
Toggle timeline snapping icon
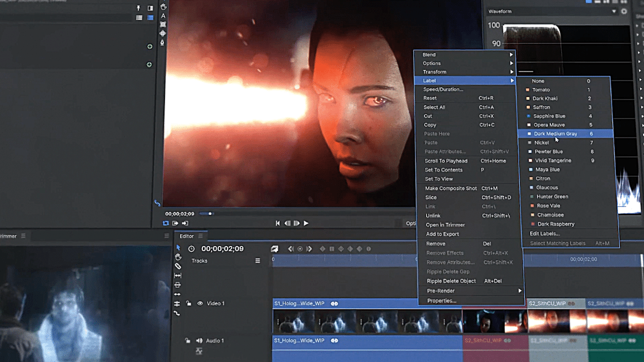177,304
